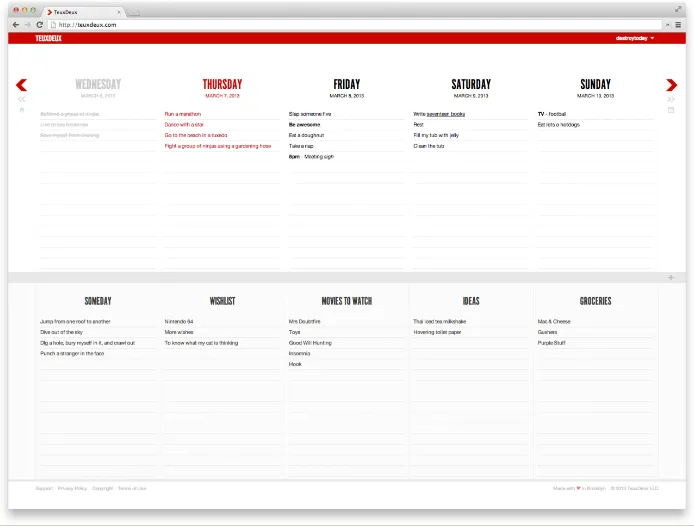The image size is (694, 526).
Task: Click the browser back arrow
Action: pyautogui.click(x=16, y=25)
